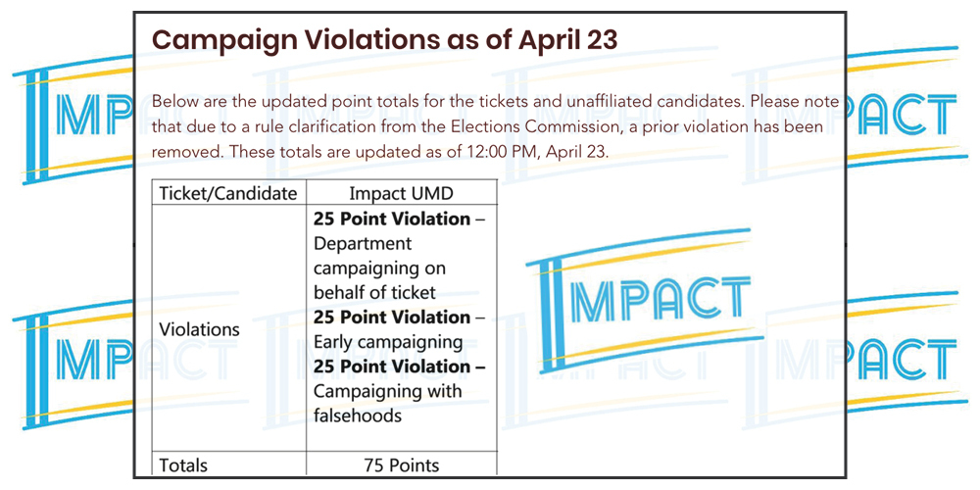980x490 pixels.
Task: Click the "Ticket/Candidate" table header cell
Action: pyautogui.click(x=227, y=193)
